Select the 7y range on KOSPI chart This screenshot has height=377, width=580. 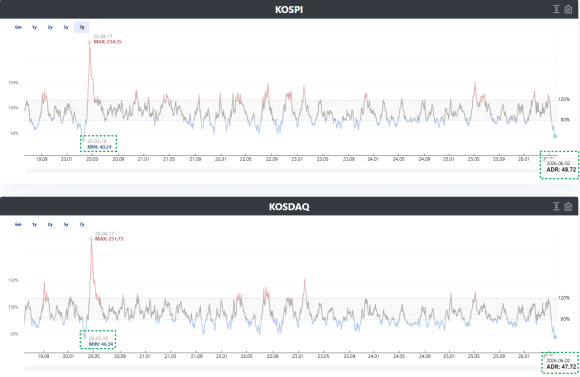82,27
